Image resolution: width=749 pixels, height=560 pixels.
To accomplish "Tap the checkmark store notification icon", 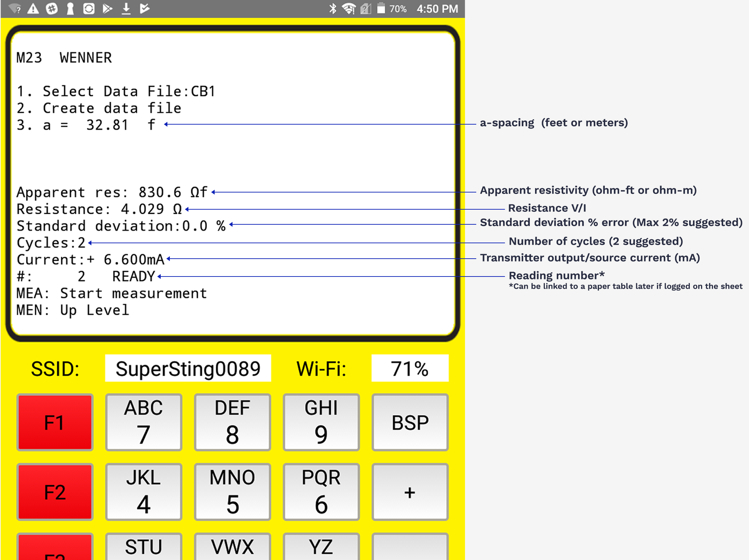I will click(x=144, y=8).
